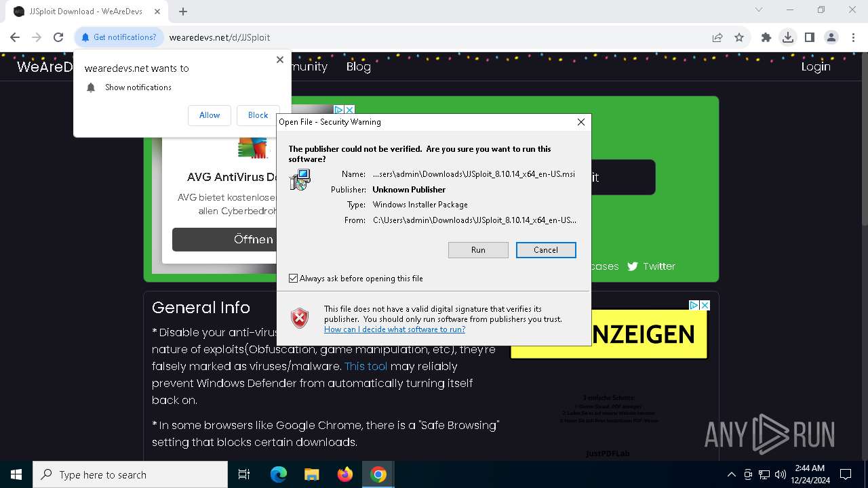Viewport: 868px width, 488px height.
Task: Click the notification bell icon in popup
Action: [x=91, y=87]
